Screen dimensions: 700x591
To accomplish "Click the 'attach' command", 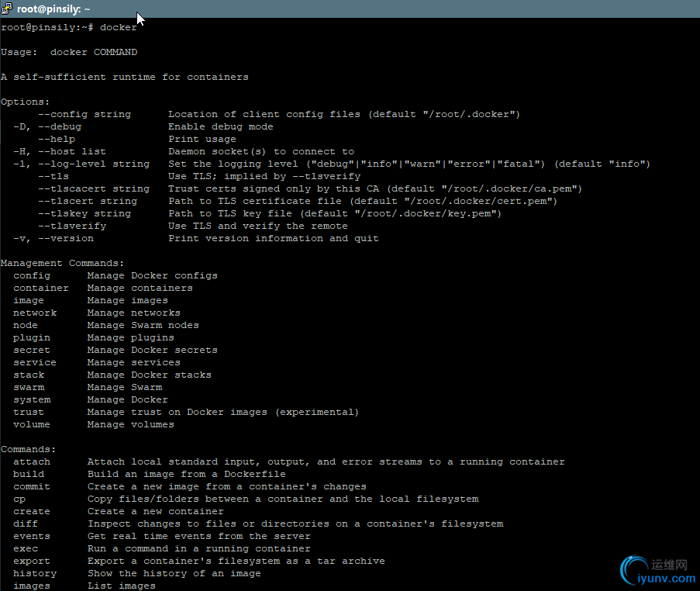I will pos(32,462).
